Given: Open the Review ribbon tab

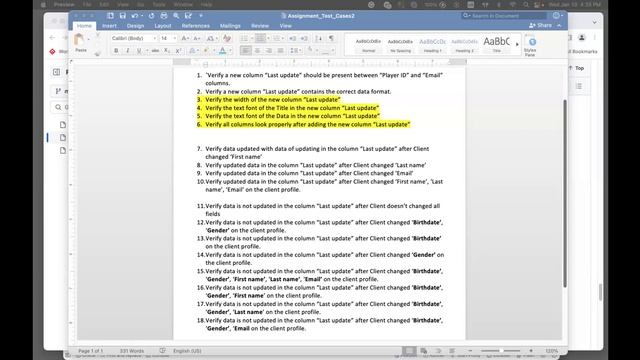Looking at the screenshot, I should pyautogui.click(x=260, y=26).
